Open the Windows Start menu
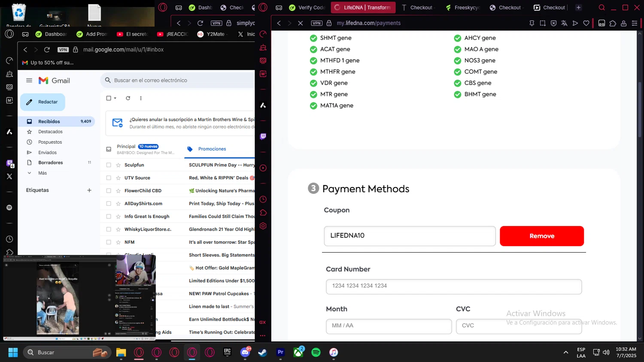644x362 pixels. (13, 352)
